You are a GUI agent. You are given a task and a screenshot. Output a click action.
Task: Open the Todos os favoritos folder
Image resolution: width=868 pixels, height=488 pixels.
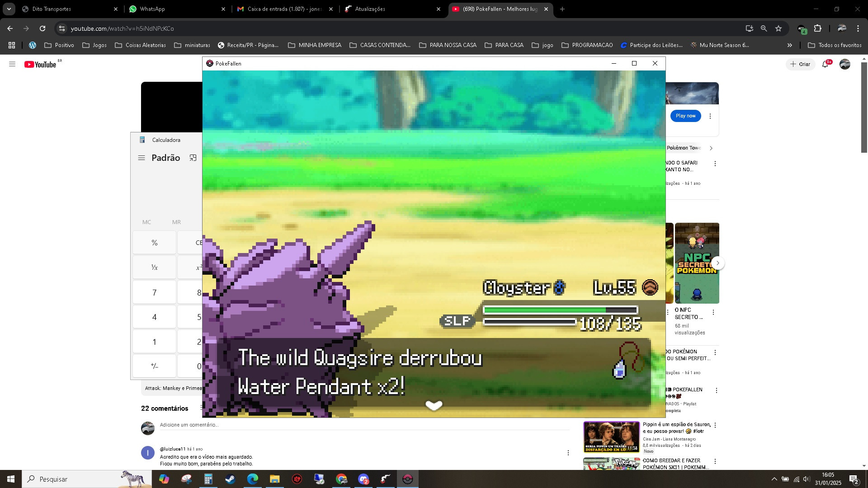tap(835, 45)
